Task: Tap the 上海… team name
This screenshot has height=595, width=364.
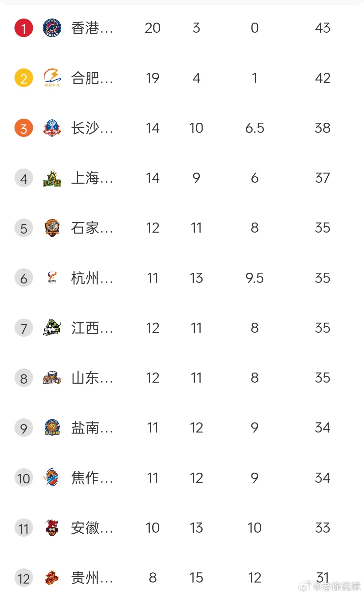Action: (92, 178)
